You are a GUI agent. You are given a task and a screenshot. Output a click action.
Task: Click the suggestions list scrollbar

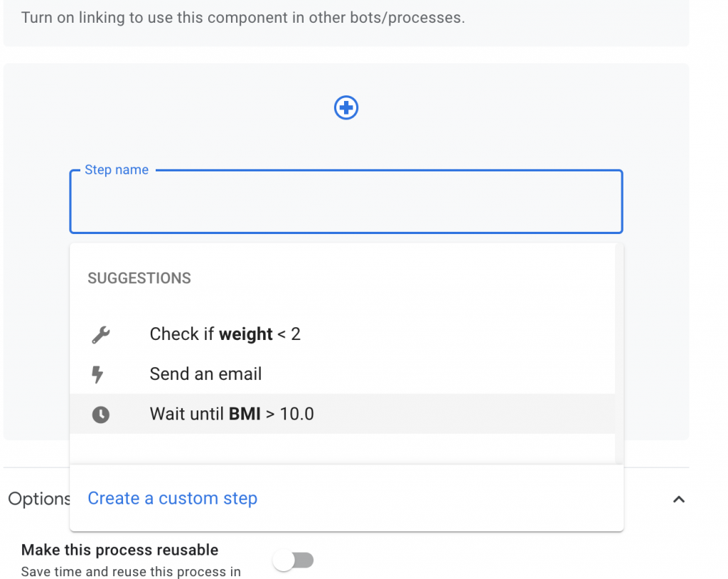point(619,356)
